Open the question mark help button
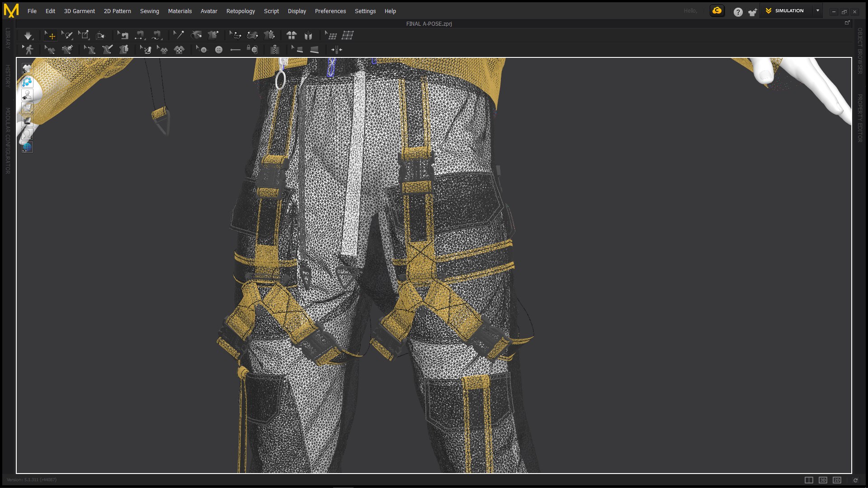Image resolution: width=868 pixels, height=488 pixels. (738, 12)
